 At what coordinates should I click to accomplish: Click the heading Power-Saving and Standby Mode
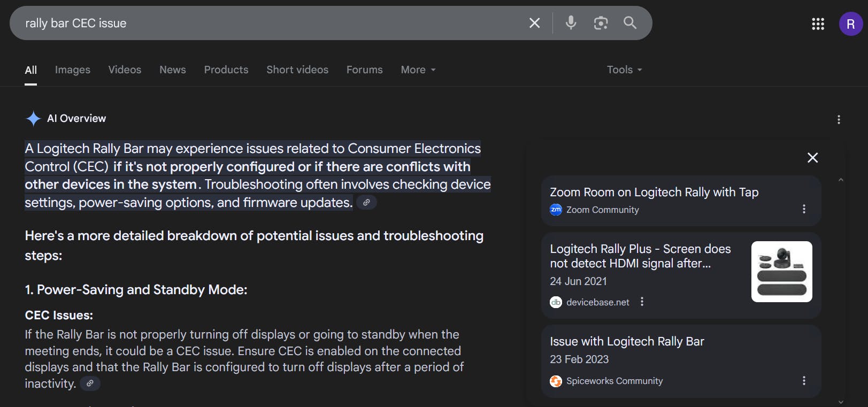click(x=136, y=290)
